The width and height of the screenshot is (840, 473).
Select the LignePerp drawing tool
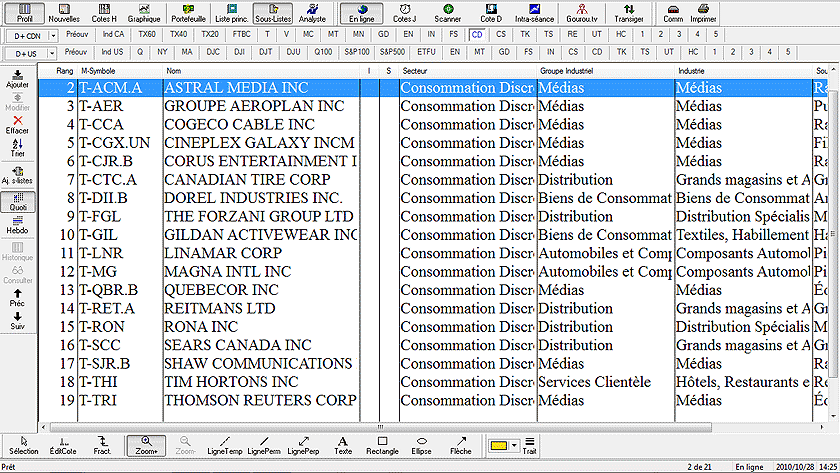(303, 446)
